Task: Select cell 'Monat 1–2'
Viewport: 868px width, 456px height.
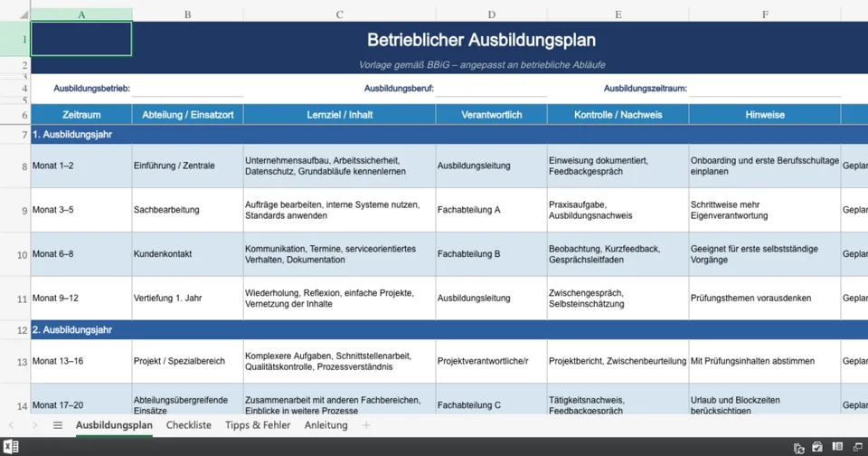Action: (81, 166)
